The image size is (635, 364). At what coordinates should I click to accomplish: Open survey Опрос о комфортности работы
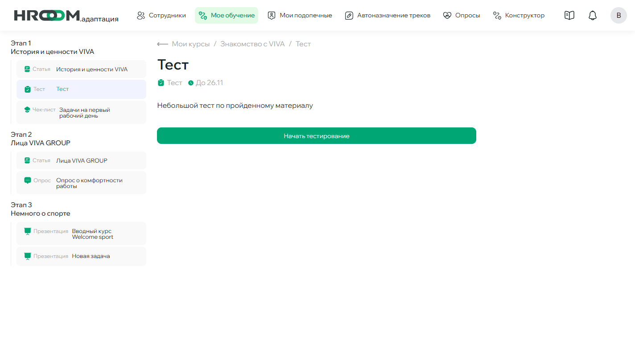[81, 183]
